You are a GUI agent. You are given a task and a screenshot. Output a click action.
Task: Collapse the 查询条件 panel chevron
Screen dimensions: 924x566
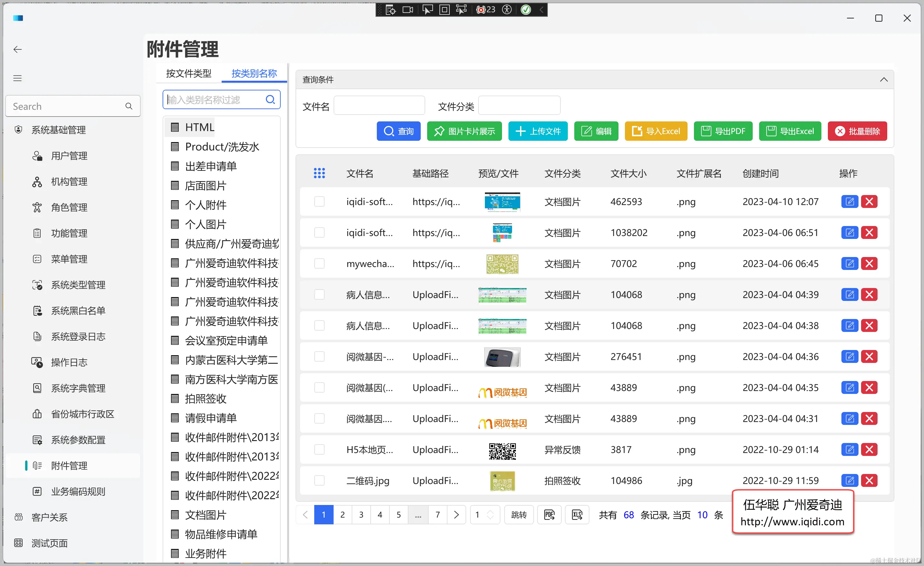click(x=883, y=79)
